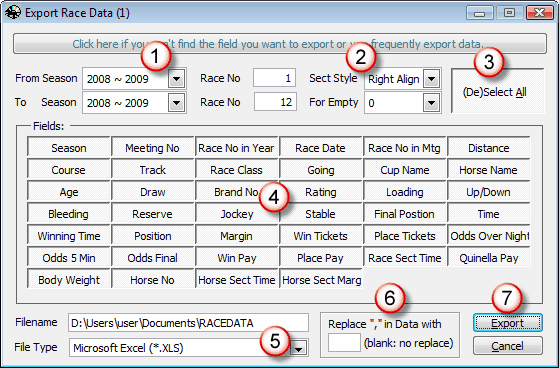Open the For Empty dropdown
Viewport: 559px width, 368px height.
[x=431, y=103]
